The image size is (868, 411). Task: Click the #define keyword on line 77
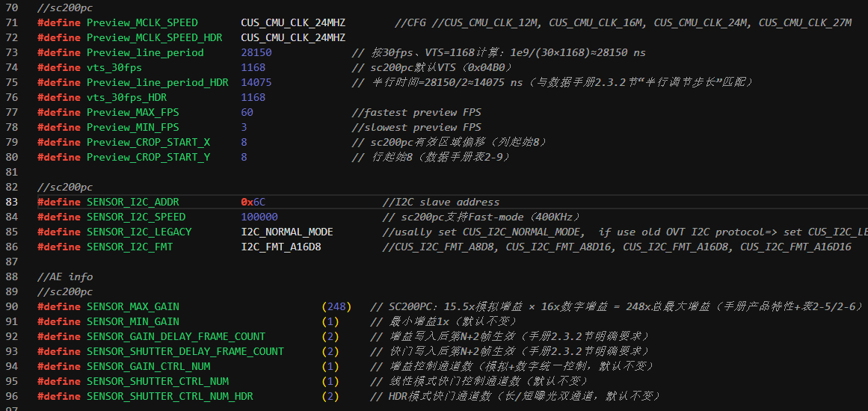(59, 112)
